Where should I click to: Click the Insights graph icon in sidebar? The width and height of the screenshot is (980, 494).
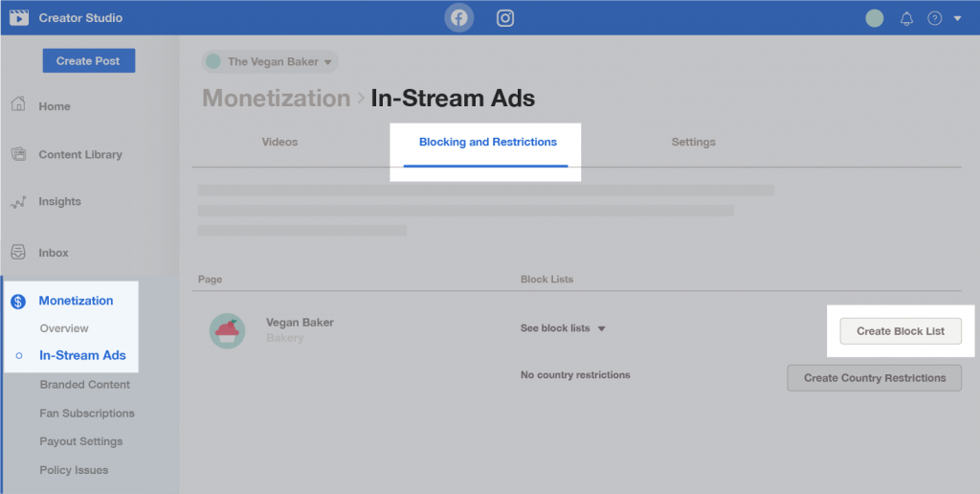pyautogui.click(x=18, y=202)
